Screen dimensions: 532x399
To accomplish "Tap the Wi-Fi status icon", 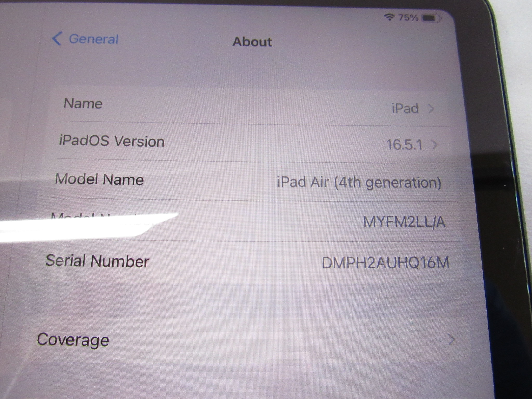I will tap(389, 17).
